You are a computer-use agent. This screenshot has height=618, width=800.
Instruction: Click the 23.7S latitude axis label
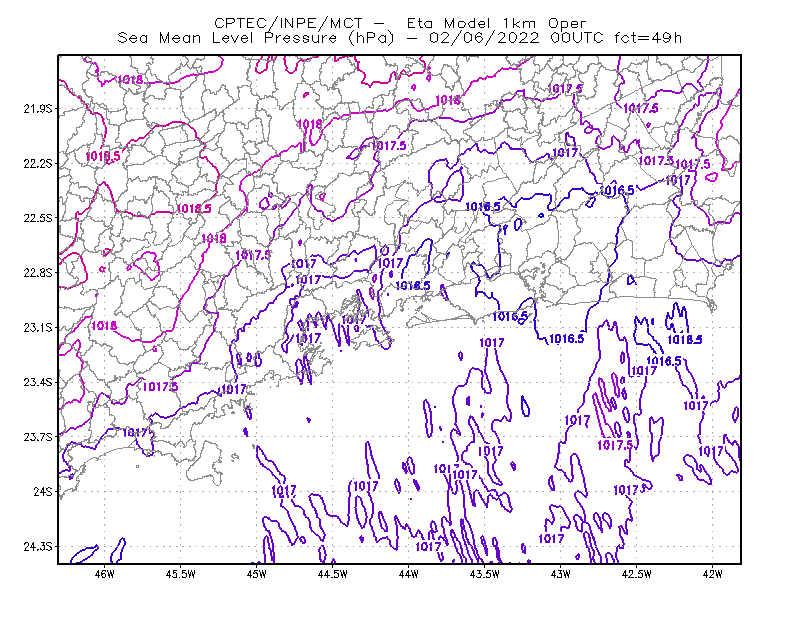37,437
